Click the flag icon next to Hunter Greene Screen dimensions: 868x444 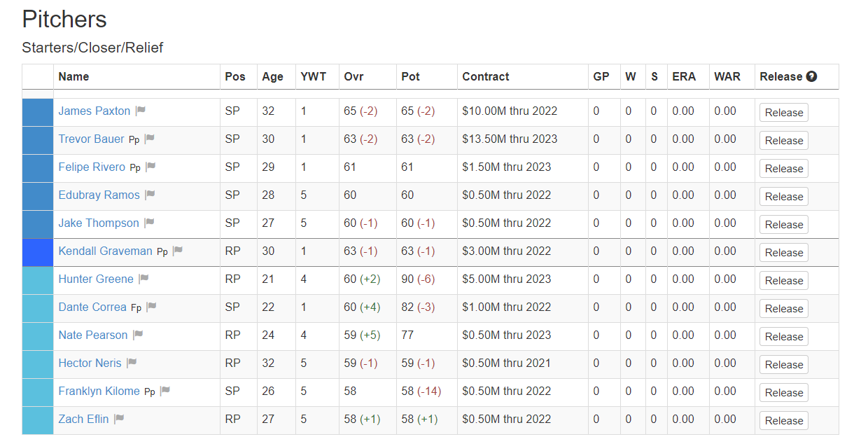[143, 279]
